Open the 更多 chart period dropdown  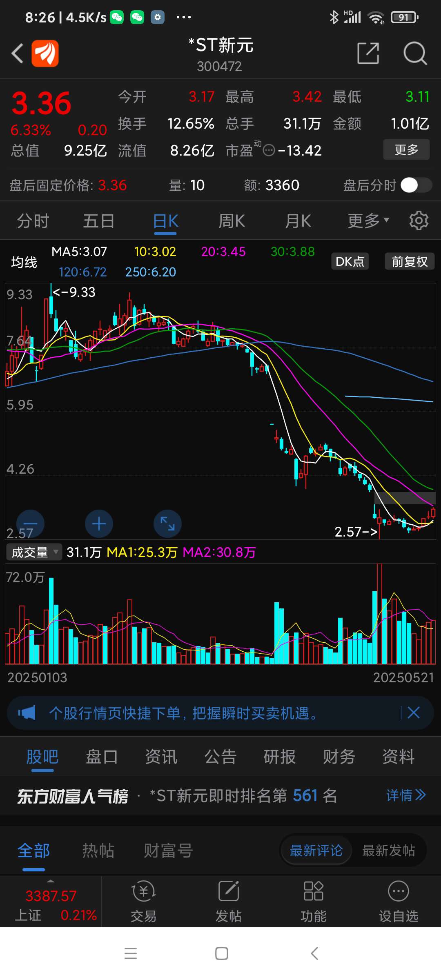[x=368, y=221]
